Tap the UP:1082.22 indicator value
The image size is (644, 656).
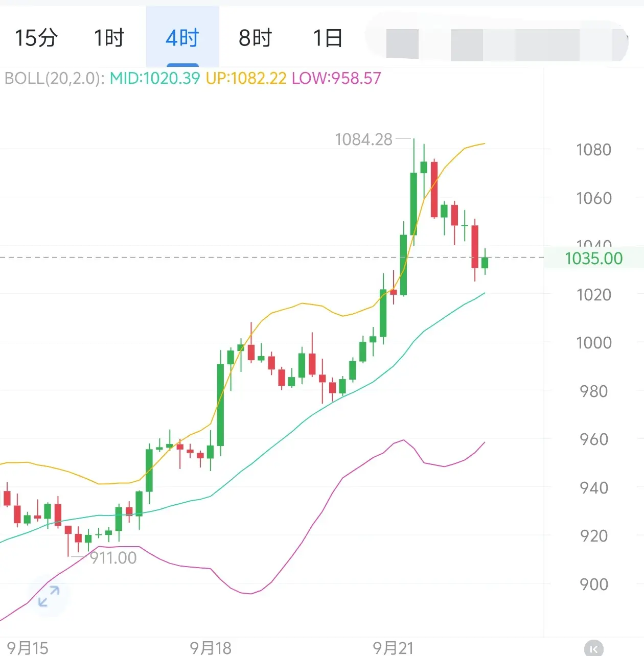click(x=246, y=78)
